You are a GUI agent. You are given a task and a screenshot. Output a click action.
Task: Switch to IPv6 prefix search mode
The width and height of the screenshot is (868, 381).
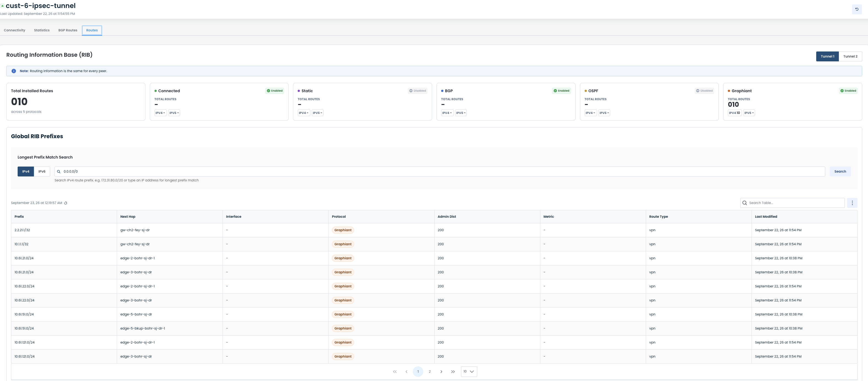(x=42, y=172)
